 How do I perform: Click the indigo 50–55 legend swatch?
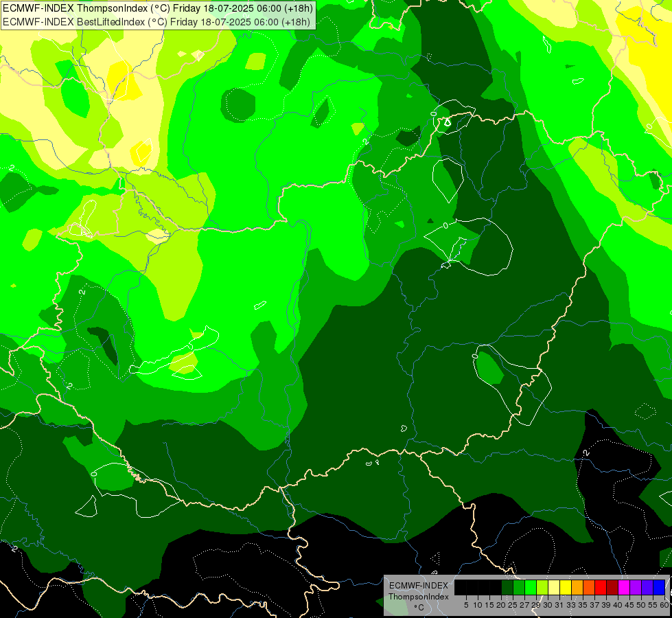(647, 587)
